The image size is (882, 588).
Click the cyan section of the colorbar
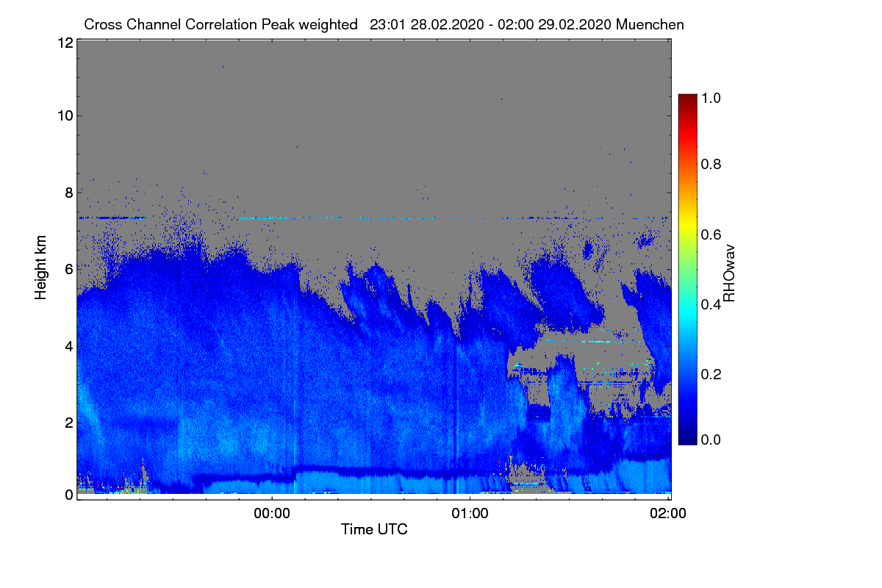pos(687,312)
